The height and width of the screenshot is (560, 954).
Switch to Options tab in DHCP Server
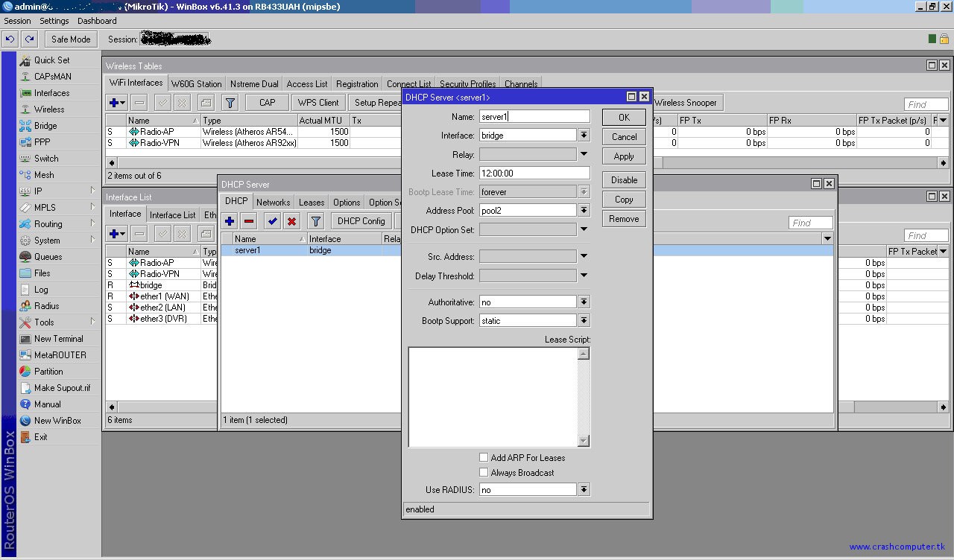pos(347,203)
